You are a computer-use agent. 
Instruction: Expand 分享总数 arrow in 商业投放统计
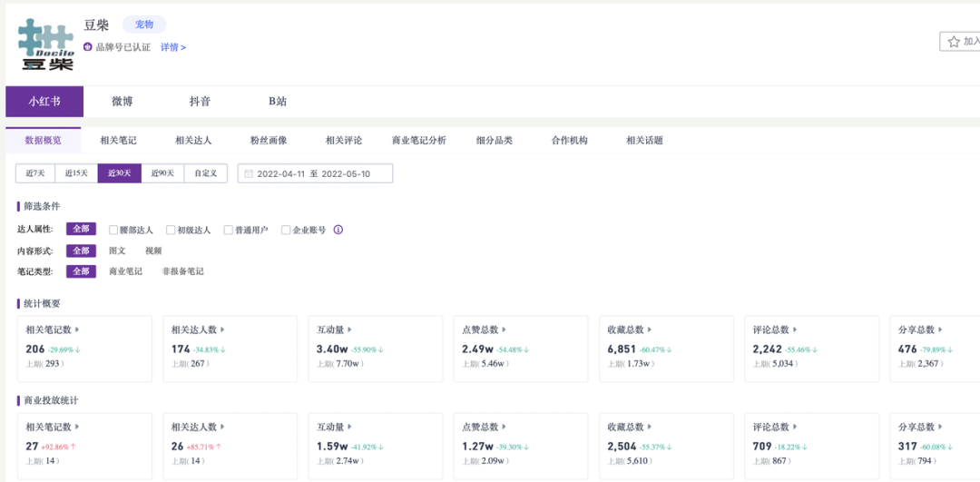pos(941,427)
